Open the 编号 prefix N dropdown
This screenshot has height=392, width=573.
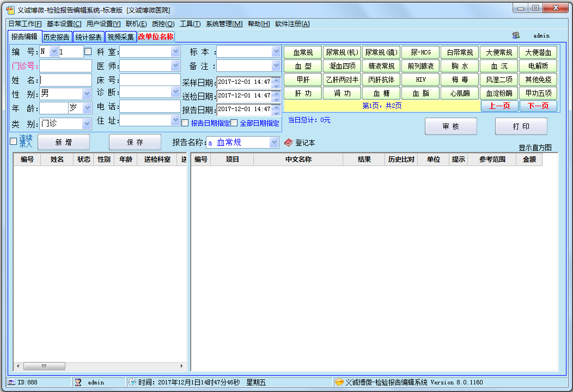click(x=54, y=52)
